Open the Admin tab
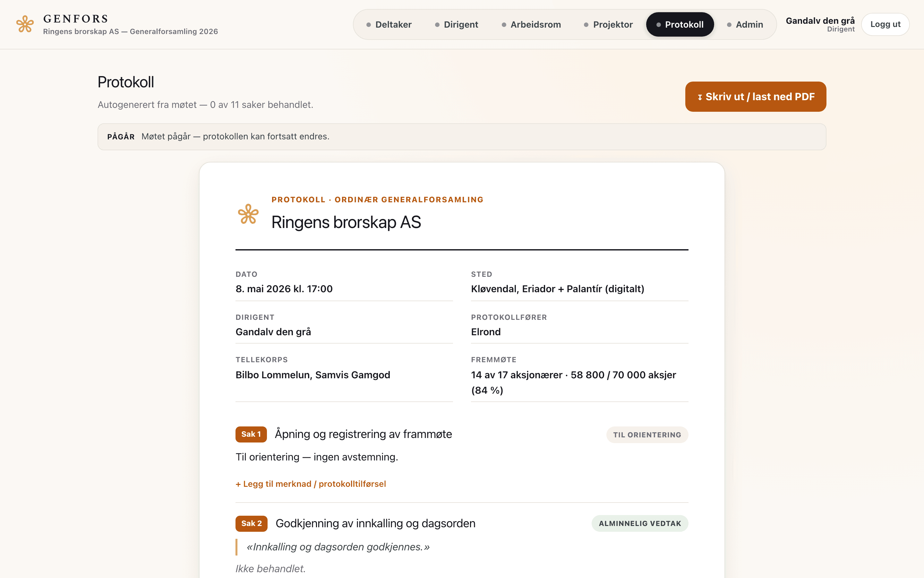Image resolution: width=924 pixels, height=578 pixels. tap(745, 24)
